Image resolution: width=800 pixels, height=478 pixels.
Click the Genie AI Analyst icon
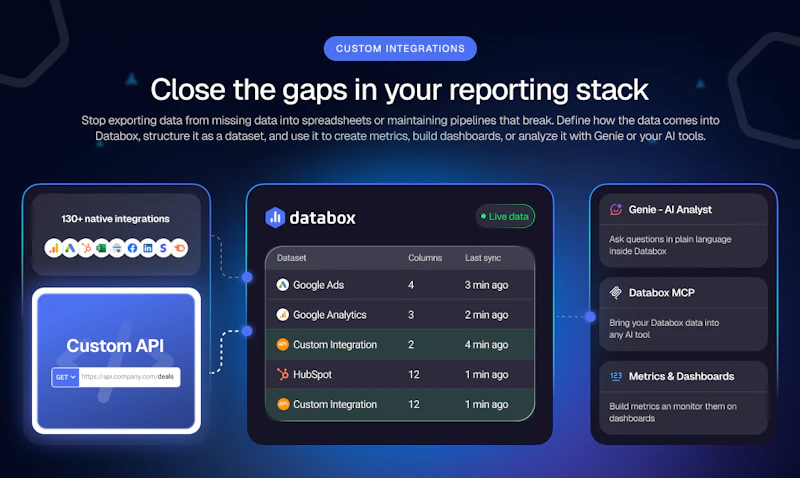point(616,209)
